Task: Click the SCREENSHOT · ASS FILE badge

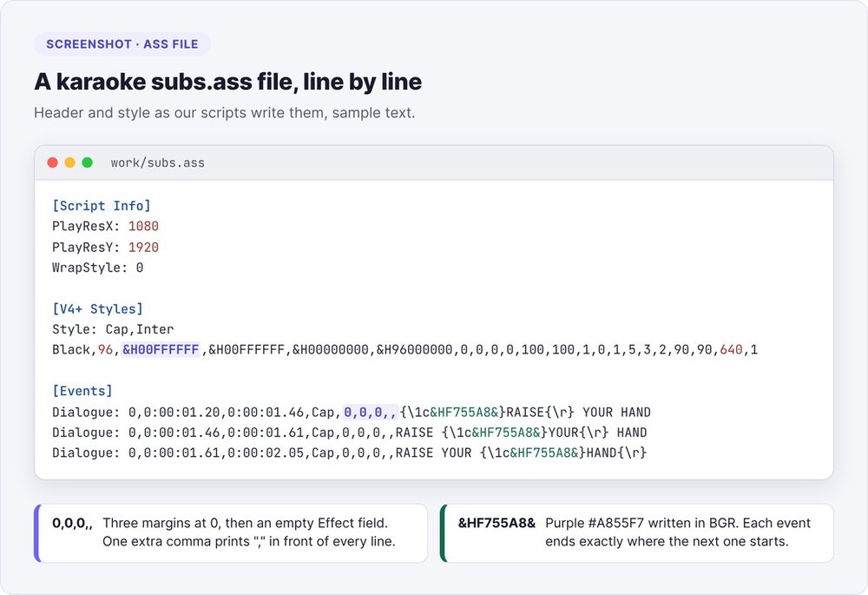Action: tap(122, 44)
